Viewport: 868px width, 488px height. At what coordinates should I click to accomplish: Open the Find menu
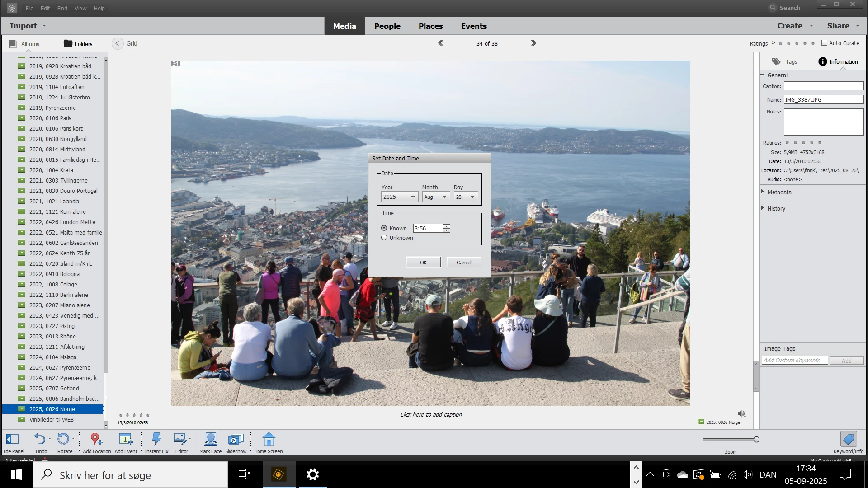pos(62,8)
